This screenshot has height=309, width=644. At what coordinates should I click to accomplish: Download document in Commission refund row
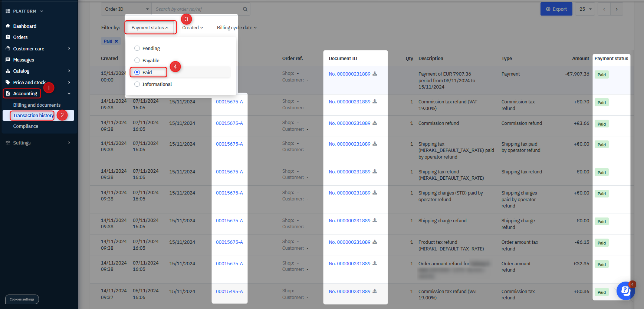point(375,123)
